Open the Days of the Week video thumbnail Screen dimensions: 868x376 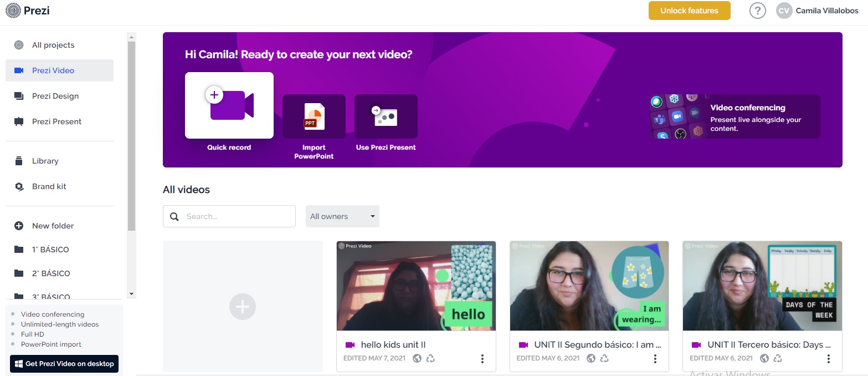point(762,286)
